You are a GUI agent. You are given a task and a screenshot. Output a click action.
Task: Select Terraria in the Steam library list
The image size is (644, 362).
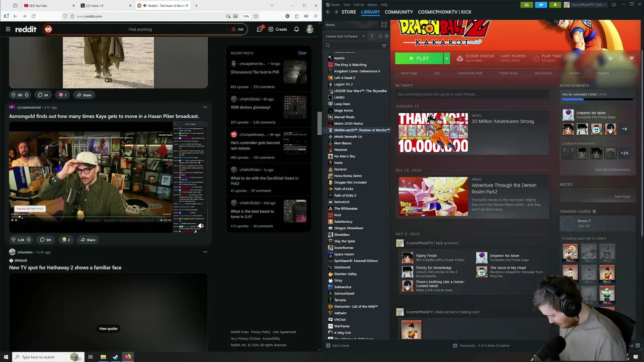pyautogui.click(x=340, y=300)
